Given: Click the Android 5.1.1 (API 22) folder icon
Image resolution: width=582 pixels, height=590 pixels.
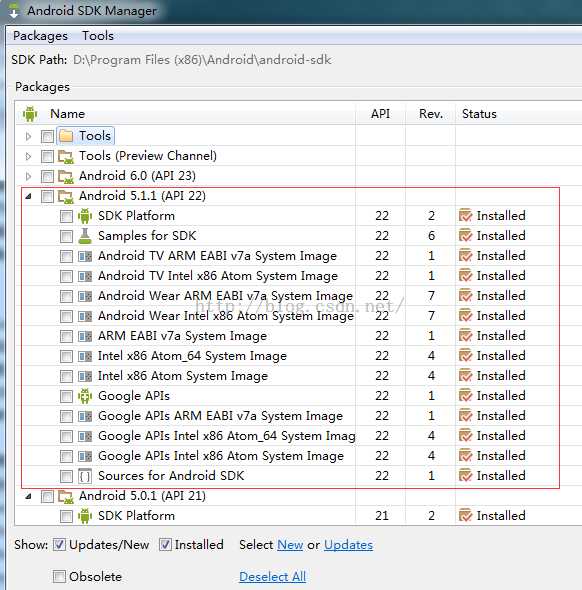Looking at the screenshot, I should pyautogui.click(x=66, y=196).
